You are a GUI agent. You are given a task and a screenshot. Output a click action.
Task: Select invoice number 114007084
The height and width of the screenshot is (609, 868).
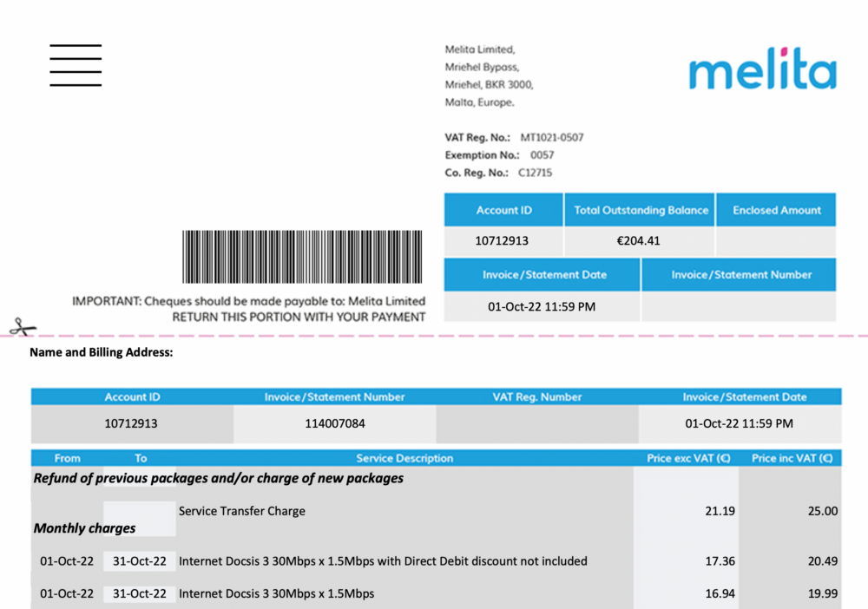[x=334, y=423]
